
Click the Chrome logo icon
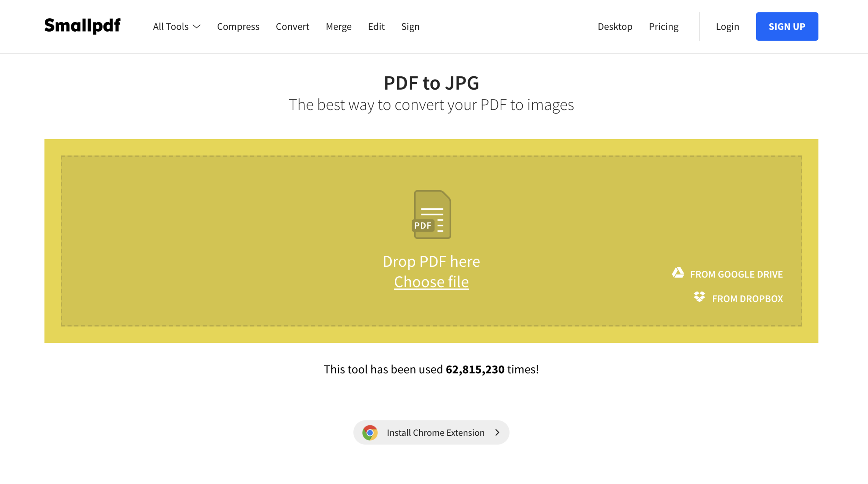coord(370,433)
